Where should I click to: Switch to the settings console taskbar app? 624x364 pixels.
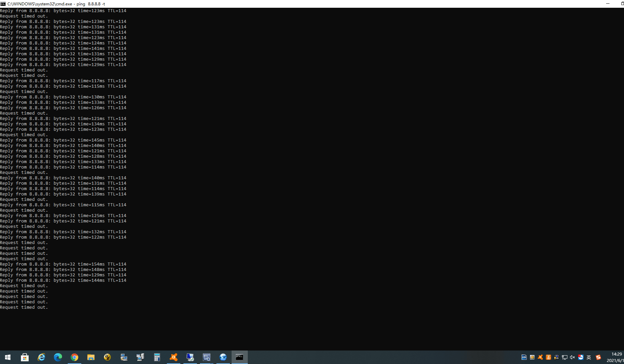pos(206,357)
